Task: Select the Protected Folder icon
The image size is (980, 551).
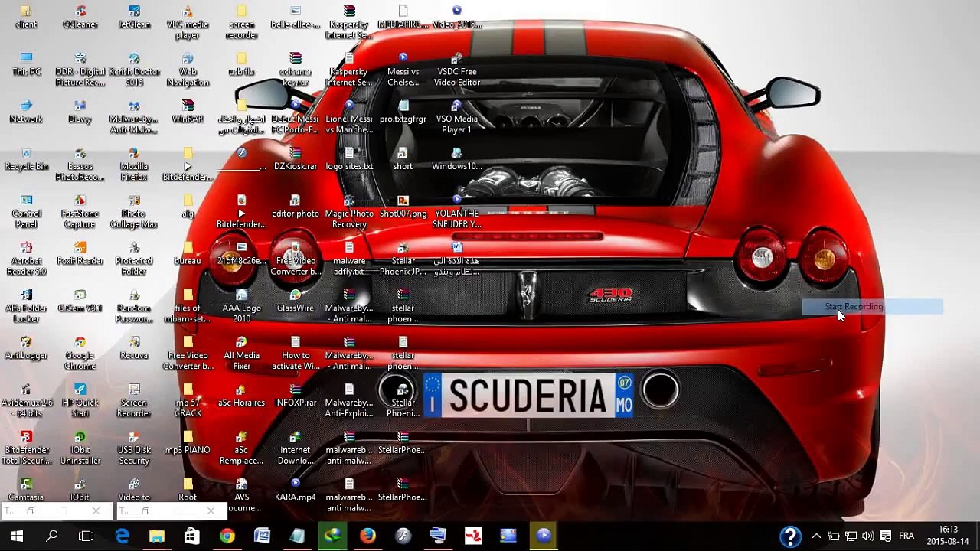Action: click(x=134, y=260)
